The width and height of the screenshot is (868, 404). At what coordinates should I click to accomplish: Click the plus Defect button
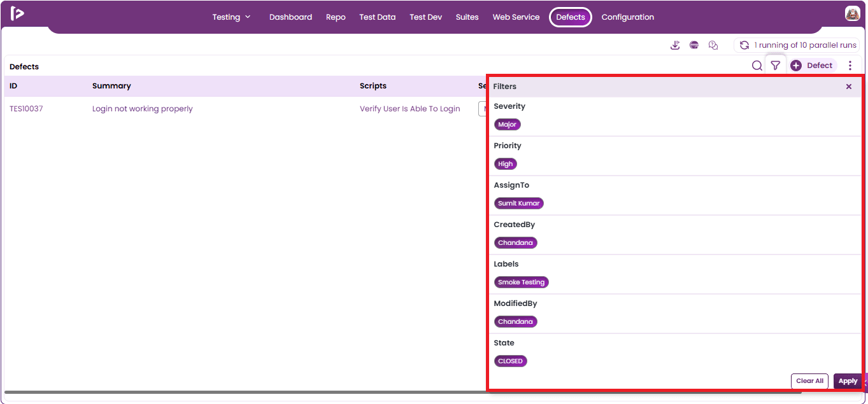[813, 66]
